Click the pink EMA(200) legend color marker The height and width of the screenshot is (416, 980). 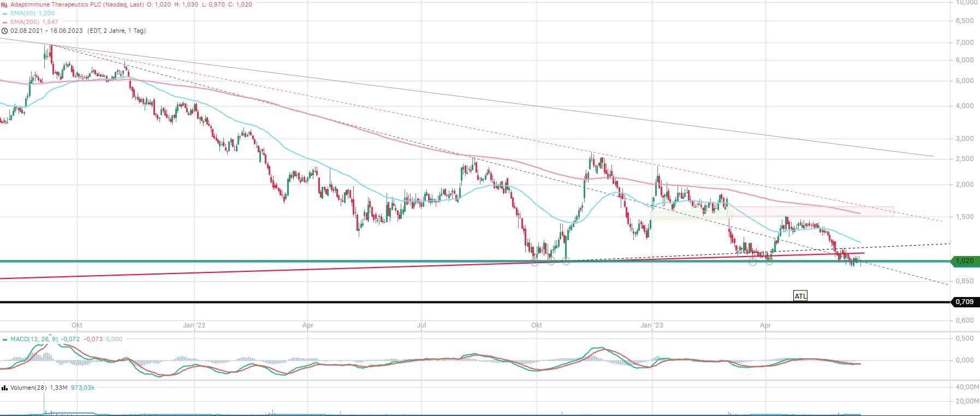coord(5,22)
